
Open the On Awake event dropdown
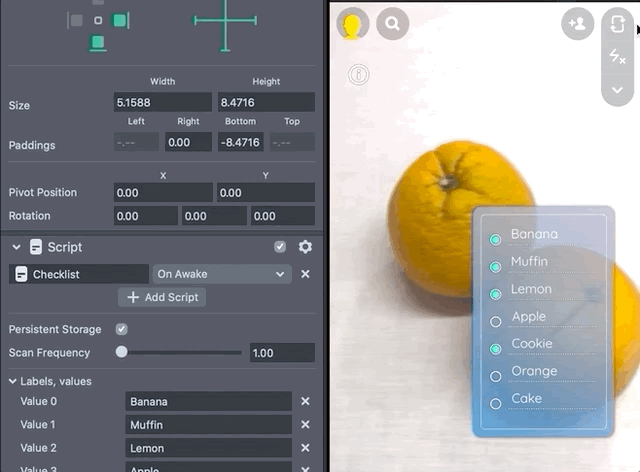tap(221, 274)
